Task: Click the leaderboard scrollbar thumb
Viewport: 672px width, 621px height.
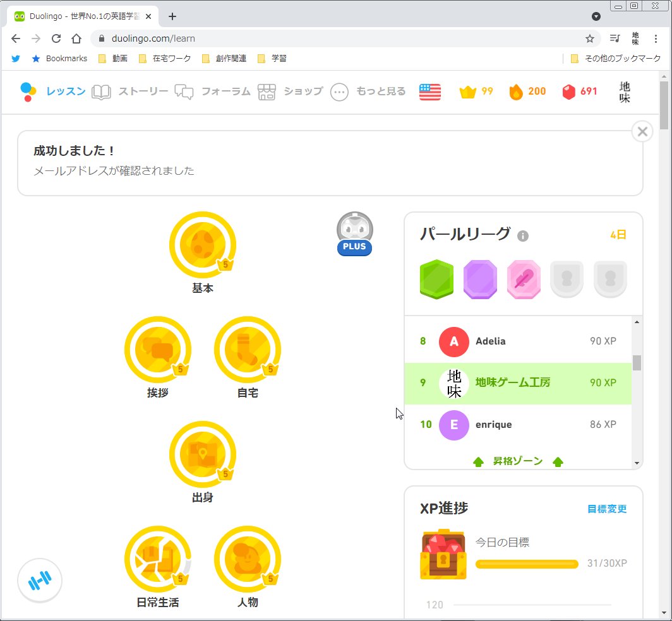Action: [x=637, y=363]
